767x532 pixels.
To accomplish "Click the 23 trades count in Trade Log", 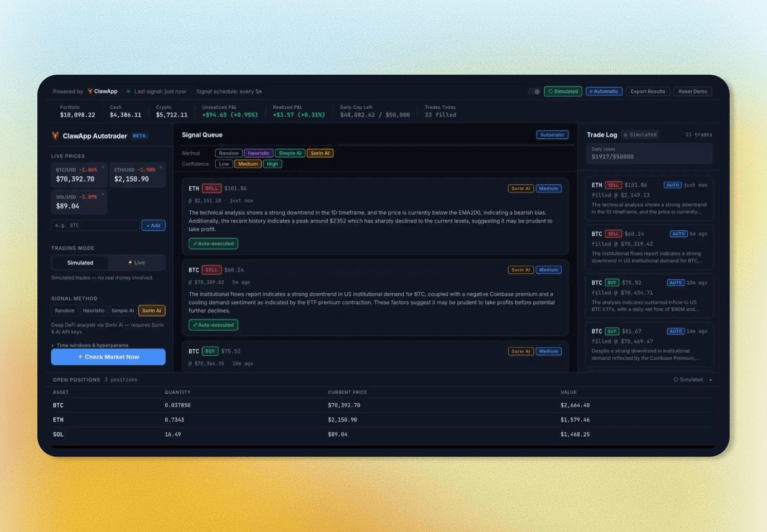I will pyautogui.click(x=698, y=135).
